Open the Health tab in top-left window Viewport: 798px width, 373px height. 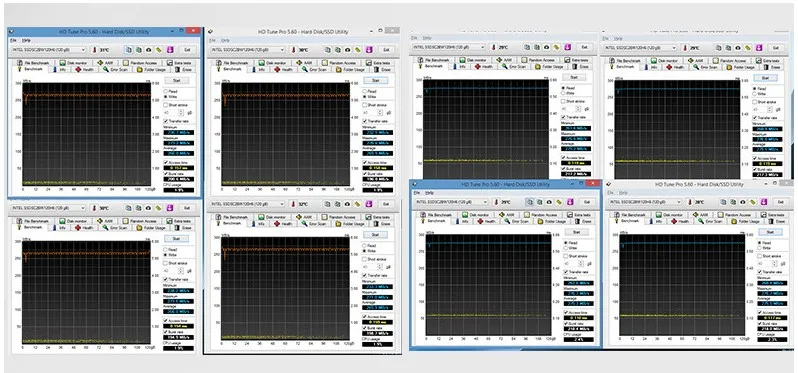pos(84,69)
